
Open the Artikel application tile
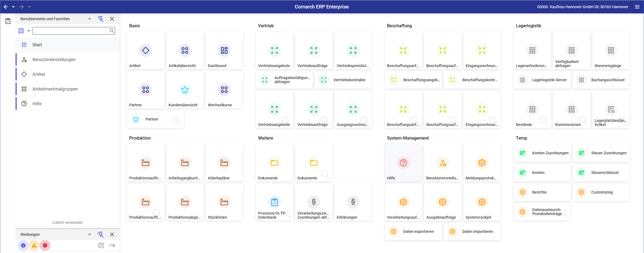(145, 50)
